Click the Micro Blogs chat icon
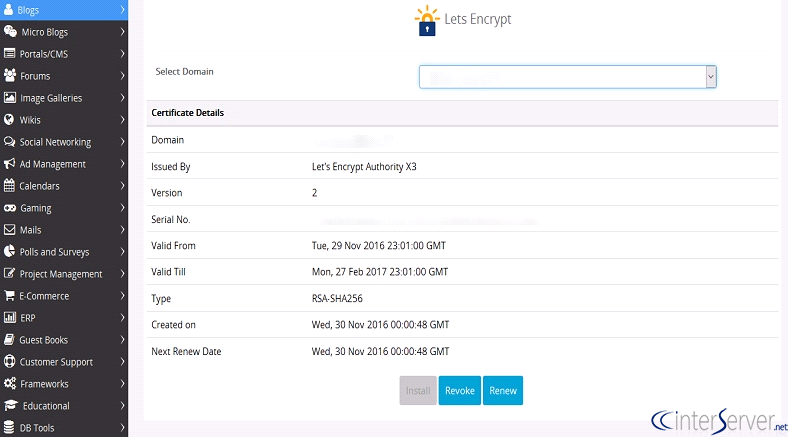The width and height of the screenshot is (788, 437). [x=10, y=31]
